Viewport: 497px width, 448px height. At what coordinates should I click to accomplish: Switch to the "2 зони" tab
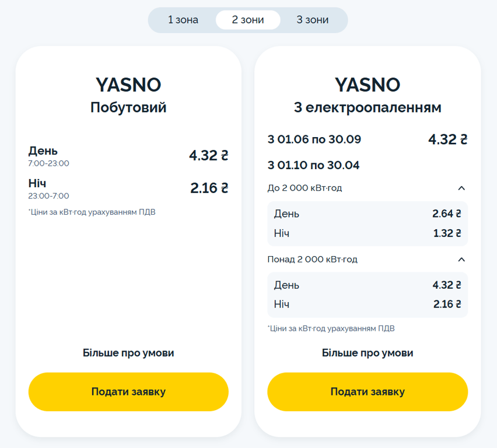tap(248, 20)
